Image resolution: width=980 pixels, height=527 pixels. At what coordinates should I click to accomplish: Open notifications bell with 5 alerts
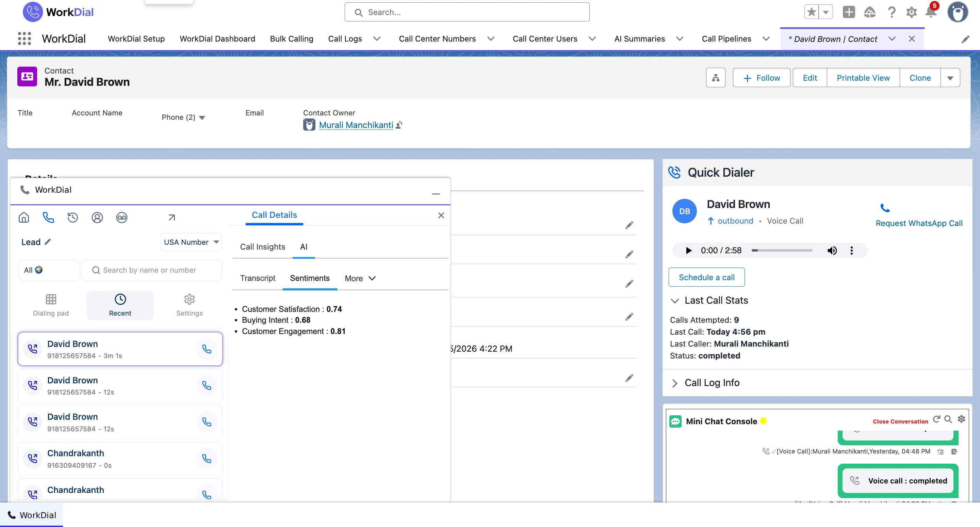pyautogui.click(x=931, y=12)
